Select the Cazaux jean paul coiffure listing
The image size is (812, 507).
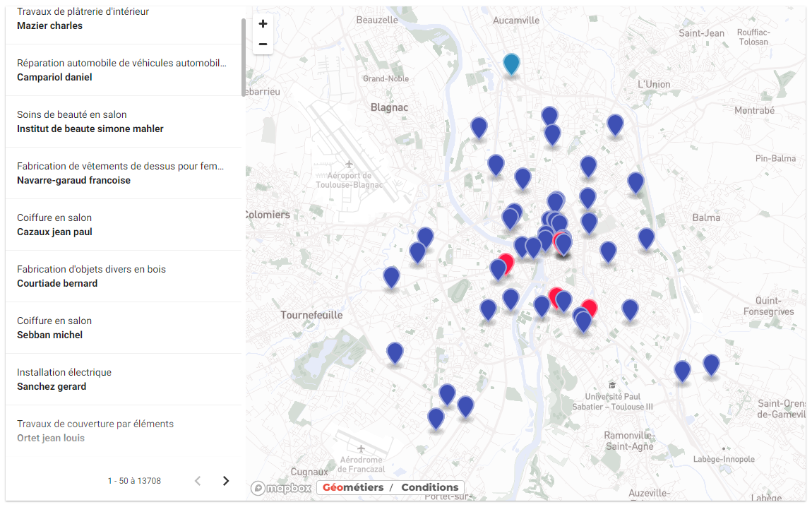[x=124, y=225]
